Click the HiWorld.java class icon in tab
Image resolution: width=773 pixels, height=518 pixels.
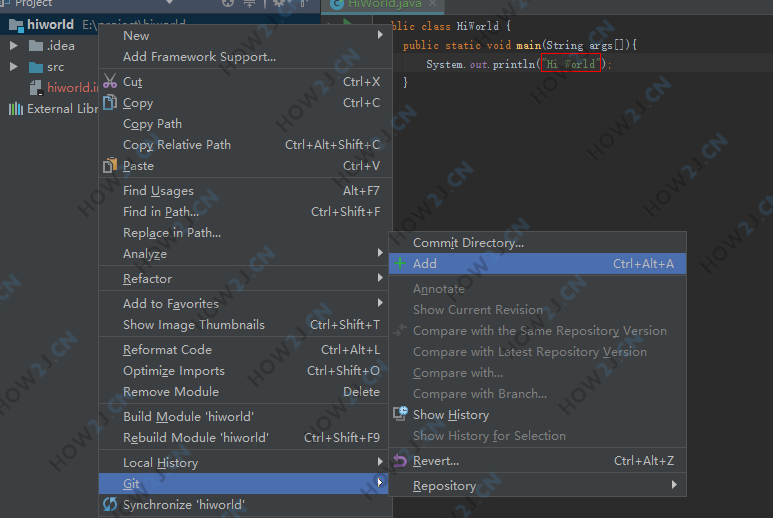(x=337, y=4)
